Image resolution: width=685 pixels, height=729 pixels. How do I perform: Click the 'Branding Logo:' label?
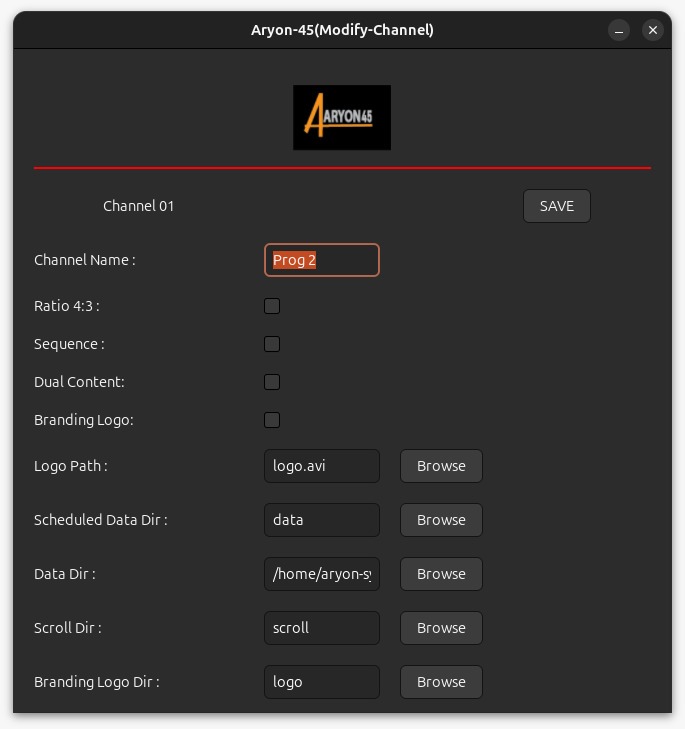[x=84, y=420]
